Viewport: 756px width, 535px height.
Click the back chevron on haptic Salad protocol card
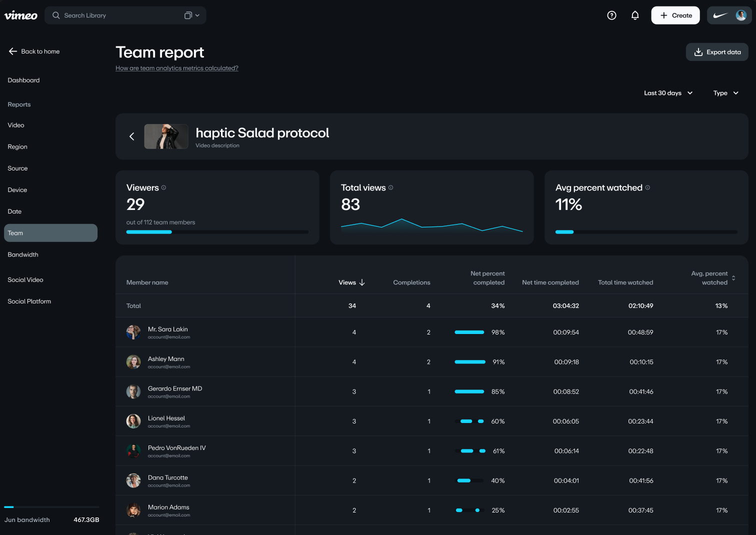(131, 136)
